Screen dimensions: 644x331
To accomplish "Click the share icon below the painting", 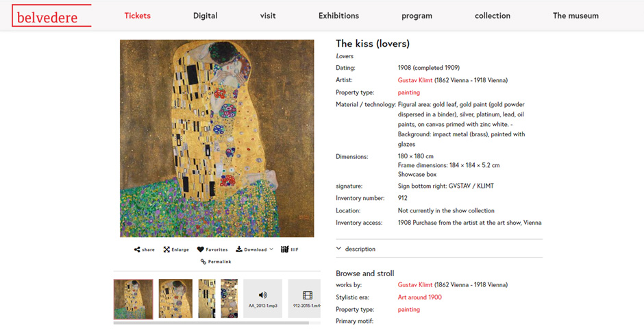I will pyautogui.click(x=137, y=249).
